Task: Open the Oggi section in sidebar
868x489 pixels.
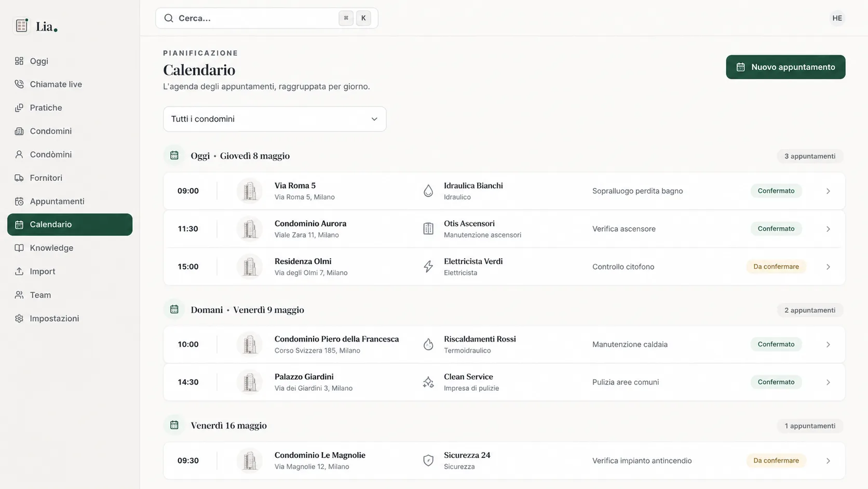Action: coord(70,61)
